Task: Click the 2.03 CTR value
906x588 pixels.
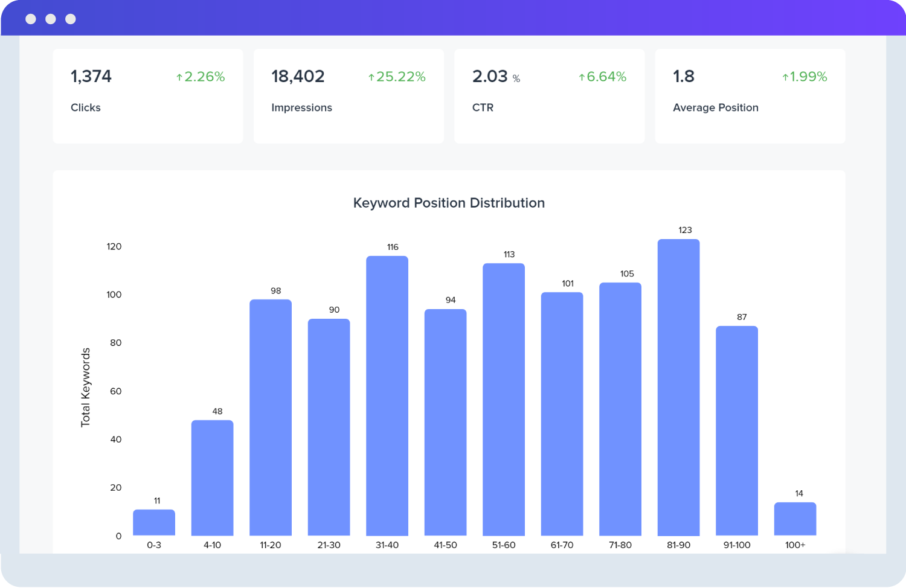Action: (490, 77)
